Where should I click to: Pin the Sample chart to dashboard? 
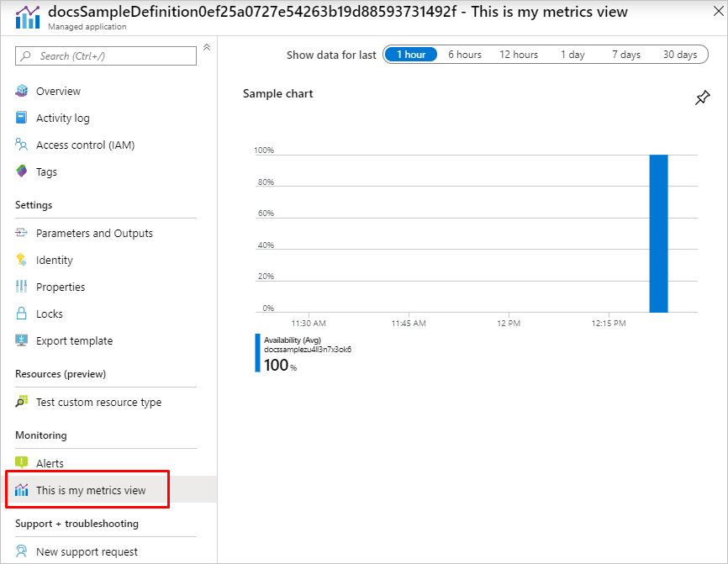click(703, 98)
